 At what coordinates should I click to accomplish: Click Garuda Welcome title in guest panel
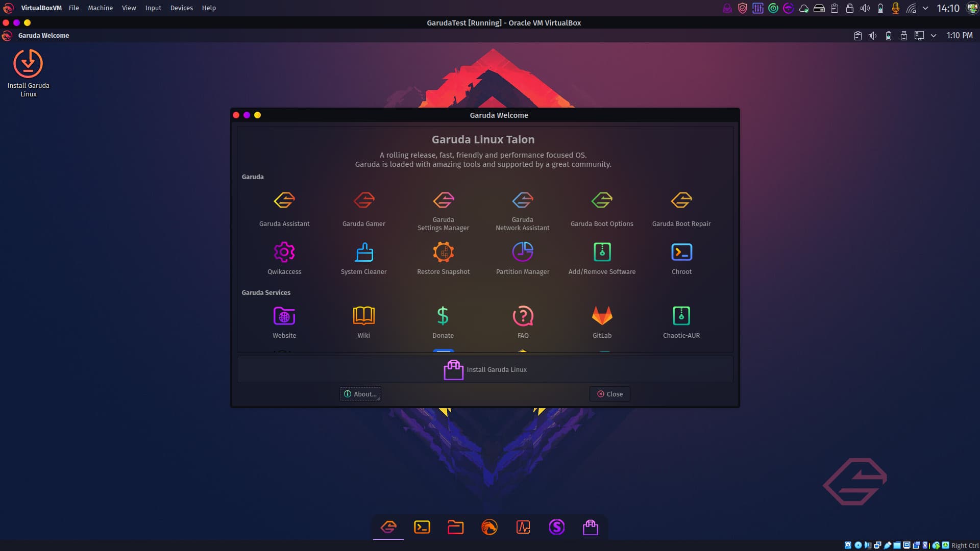pos(43,36)
